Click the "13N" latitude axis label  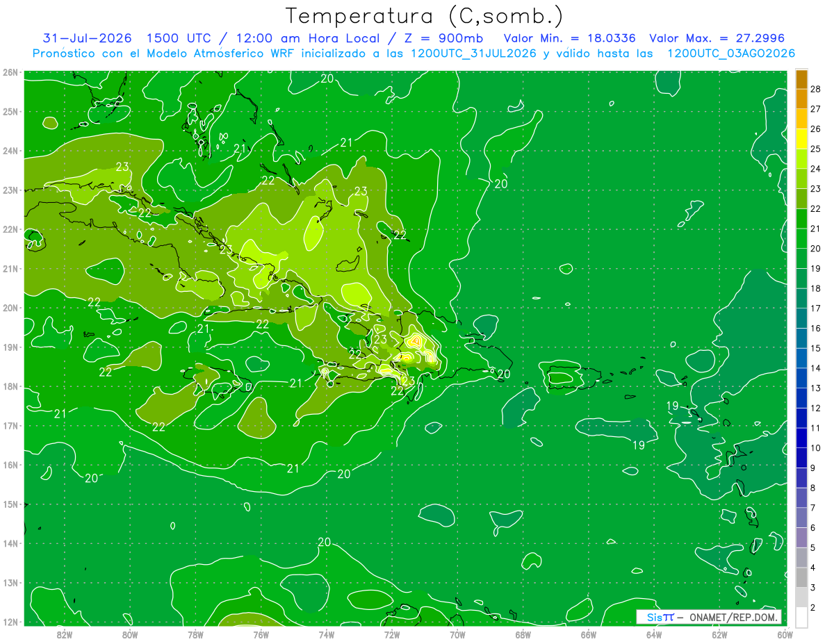coord(10,583)
